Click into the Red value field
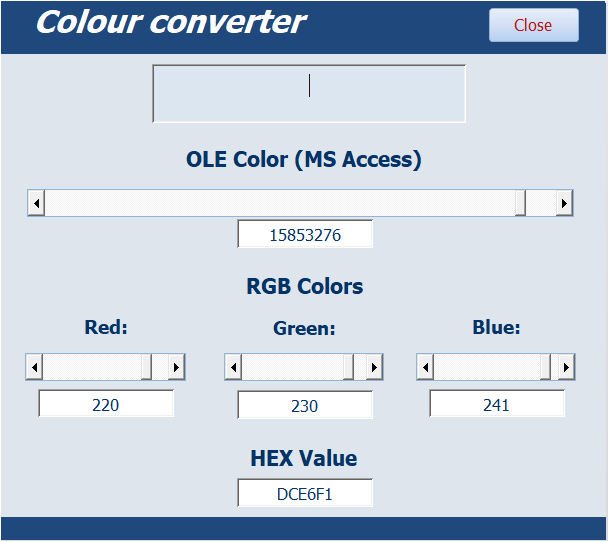Viewport: 609px width, 542px height. (106, 404)
